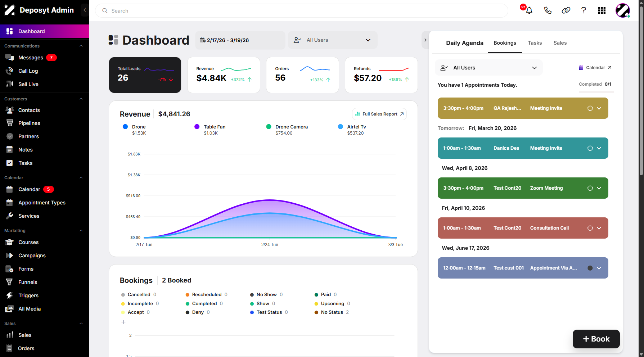Toggle status circle on Danica Des appointment
This screenshot has width=644, height=357.
[x=590, y=148]
